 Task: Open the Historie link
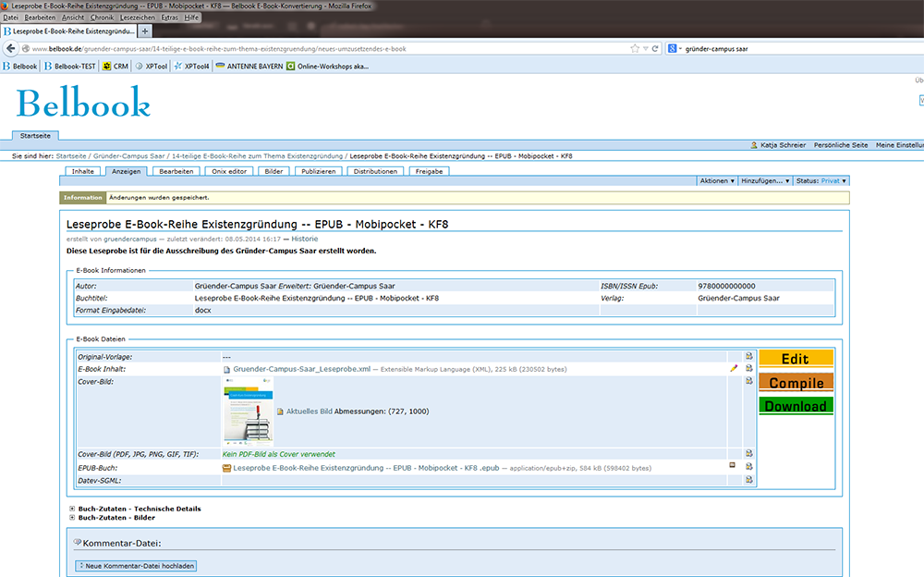point(304,239)
